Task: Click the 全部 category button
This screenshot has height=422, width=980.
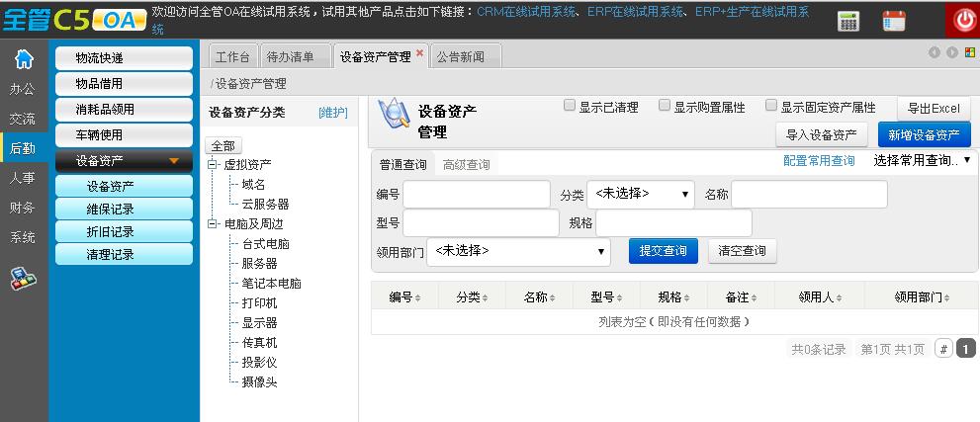Action: click(223, 146)
